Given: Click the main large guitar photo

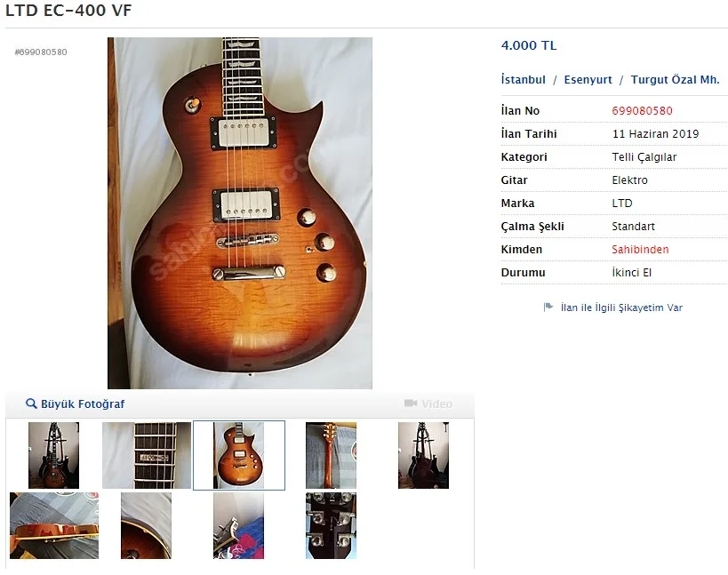Looking at the screenshot, I should [240, 213].
